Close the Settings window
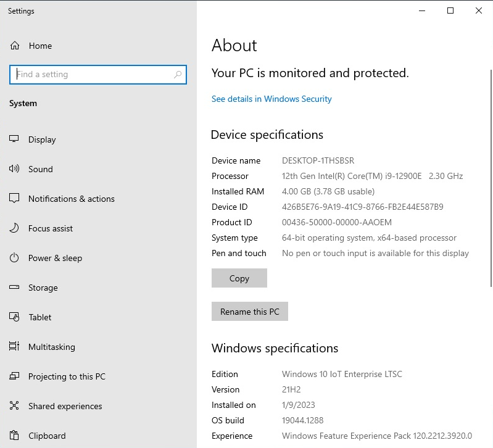This screenshot has height=448, width=493. [x=479, y=10]
